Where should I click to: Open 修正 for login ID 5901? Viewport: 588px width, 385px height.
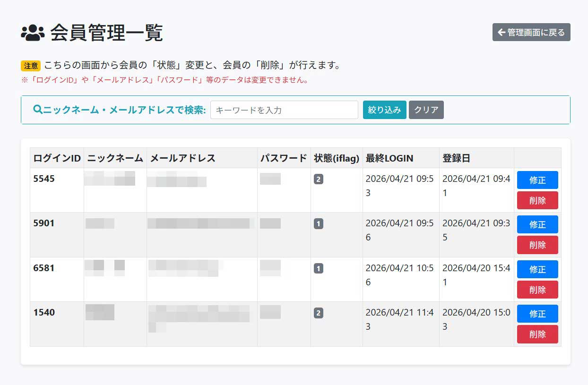click(537, 224)
